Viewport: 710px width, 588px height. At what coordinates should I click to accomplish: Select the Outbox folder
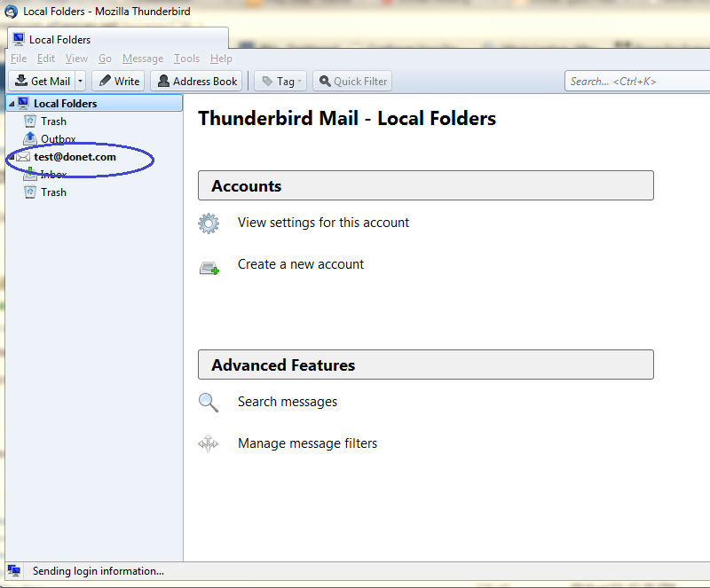tap(58, 139)
